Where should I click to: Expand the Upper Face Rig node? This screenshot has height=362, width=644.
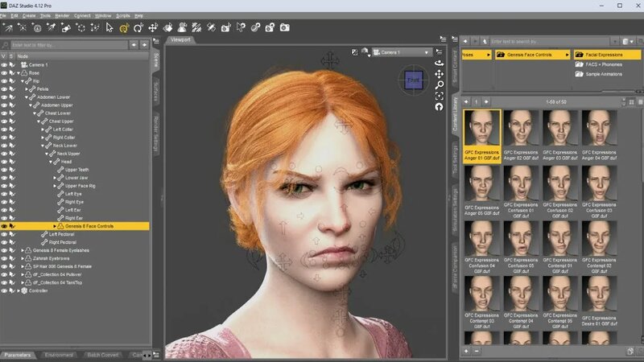(x=55, y=186)
